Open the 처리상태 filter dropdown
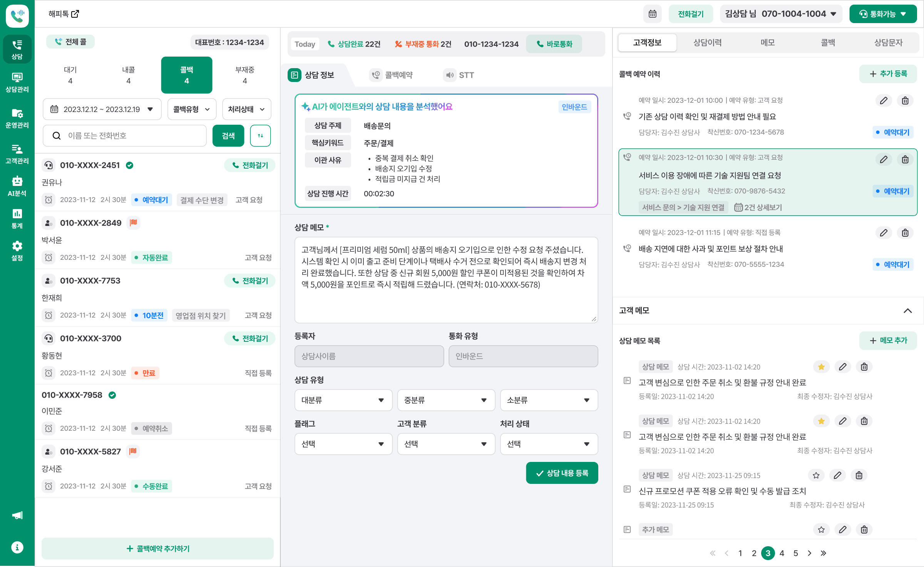This screenshot has width=924, height=567. coord(246,109)
